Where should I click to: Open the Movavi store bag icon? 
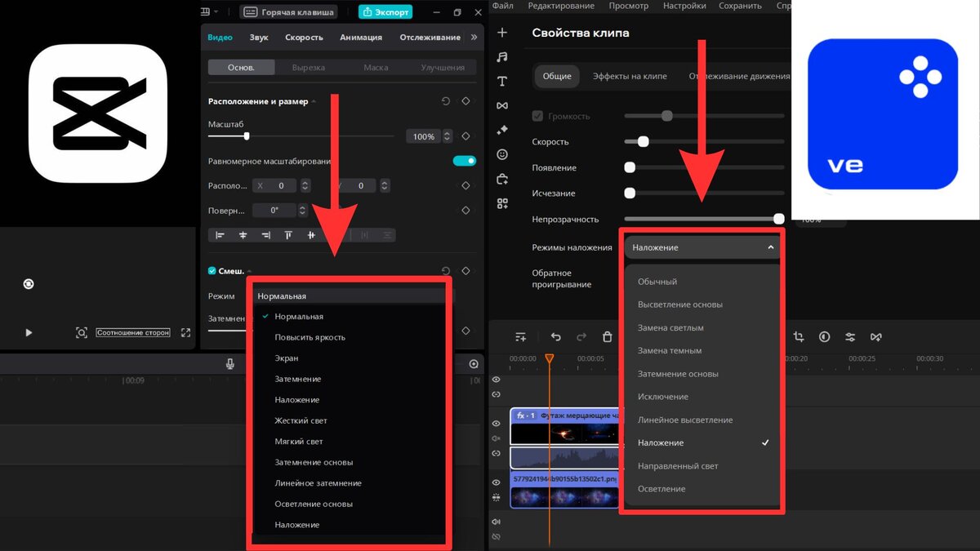tap(502, 179)
